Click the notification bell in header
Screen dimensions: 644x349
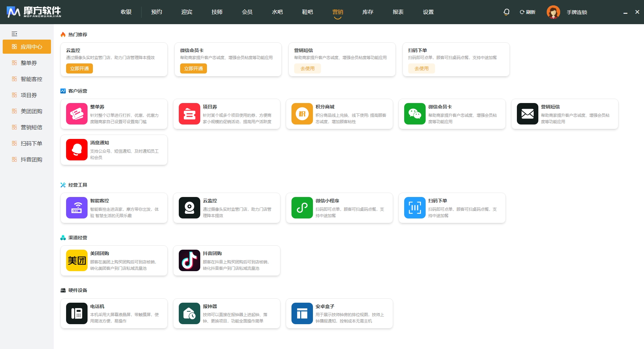click(x=506, y=12)
